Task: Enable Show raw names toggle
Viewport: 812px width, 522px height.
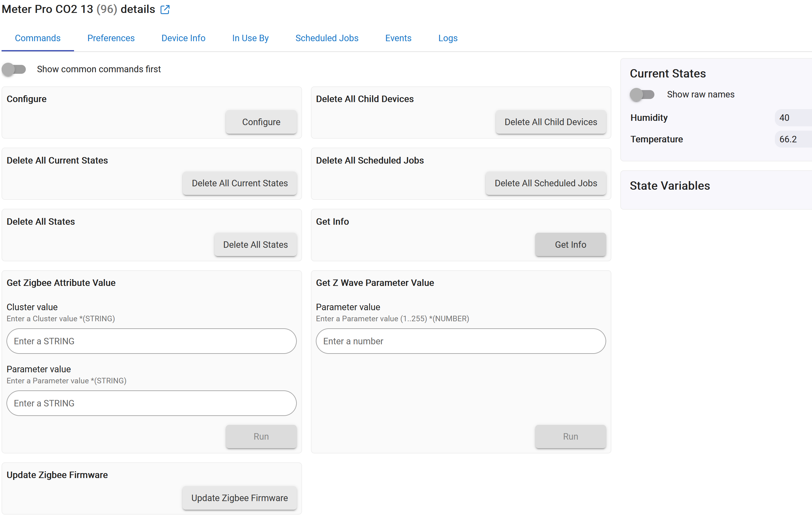Action: 641,95
